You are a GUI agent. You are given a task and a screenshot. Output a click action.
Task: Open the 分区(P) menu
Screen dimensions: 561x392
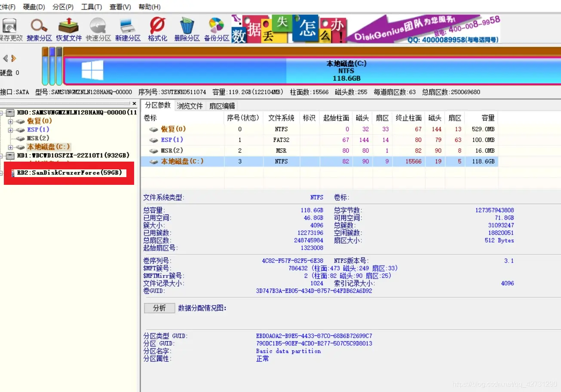(63, 7)
